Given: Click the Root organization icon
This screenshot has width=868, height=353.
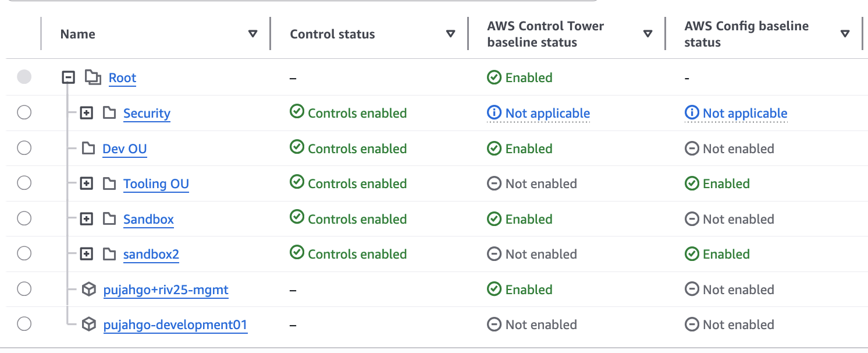Looking at the screenshot, I should pyautogui.click(x=93, y=77).
